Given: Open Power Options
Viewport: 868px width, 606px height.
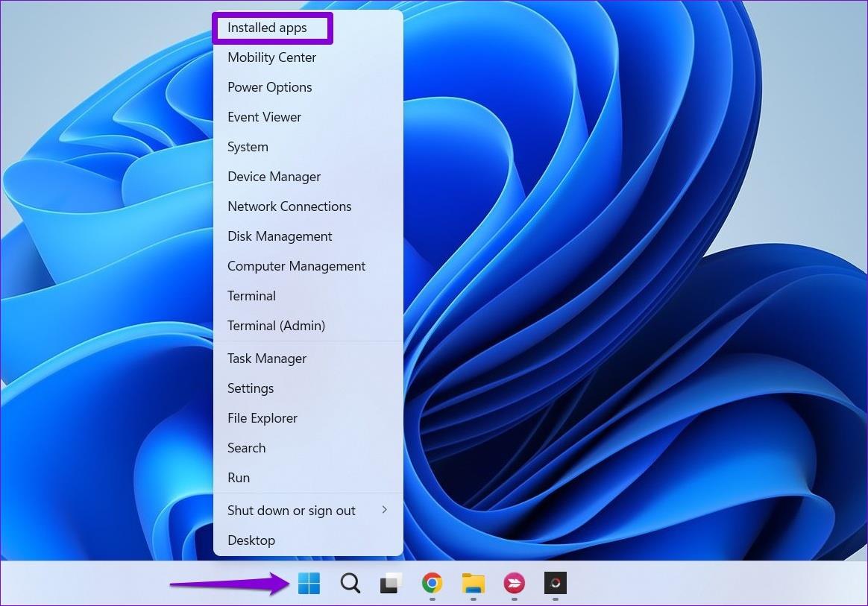Looking at the screenshot, I should click(x=269, y=87).
